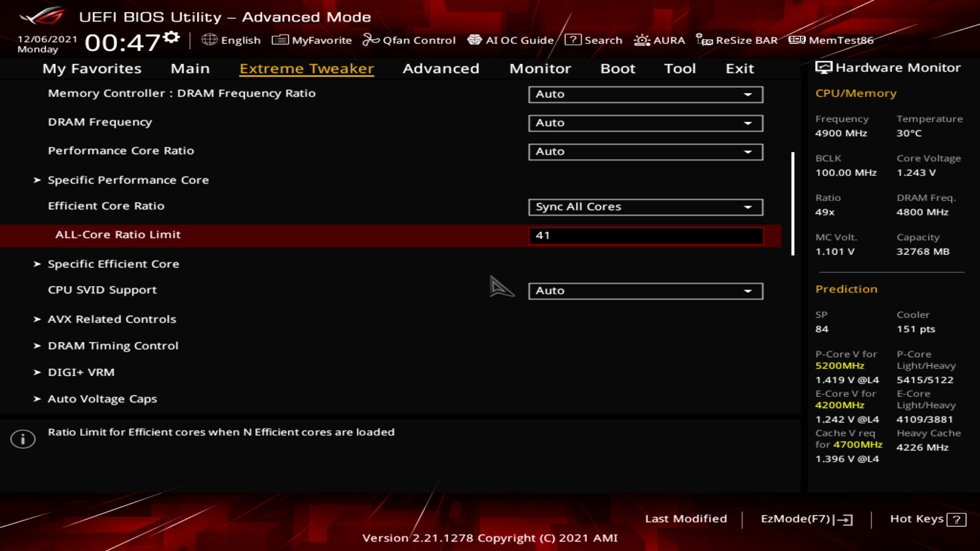Open Efficient Core Ratio Sync All Cores dropdown
The image size is (980, 551).
(x=645, y=207)
